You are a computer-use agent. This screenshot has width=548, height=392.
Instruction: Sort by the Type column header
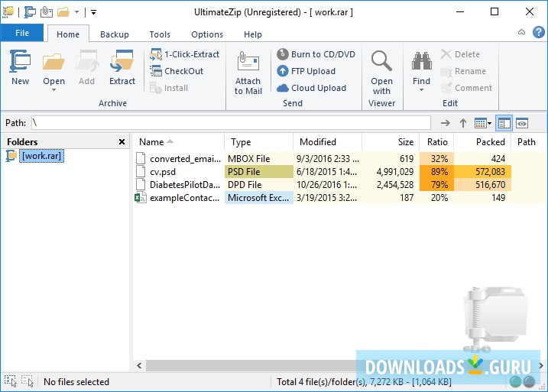pos(258,142)
